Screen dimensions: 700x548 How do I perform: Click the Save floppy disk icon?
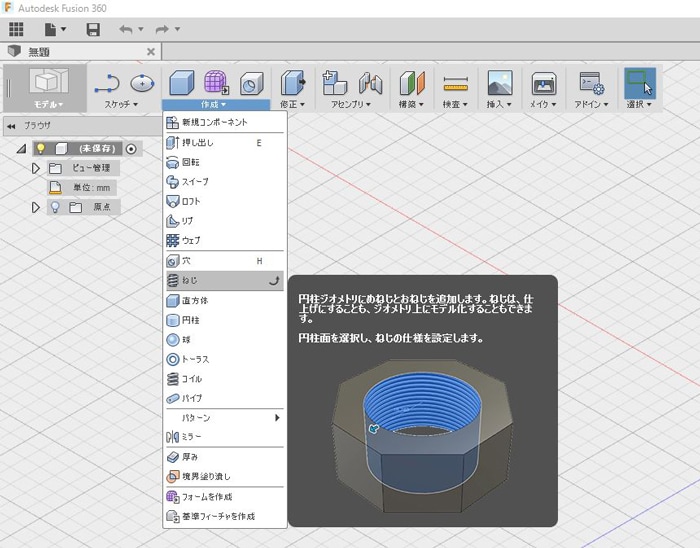(x=93, y=29)
